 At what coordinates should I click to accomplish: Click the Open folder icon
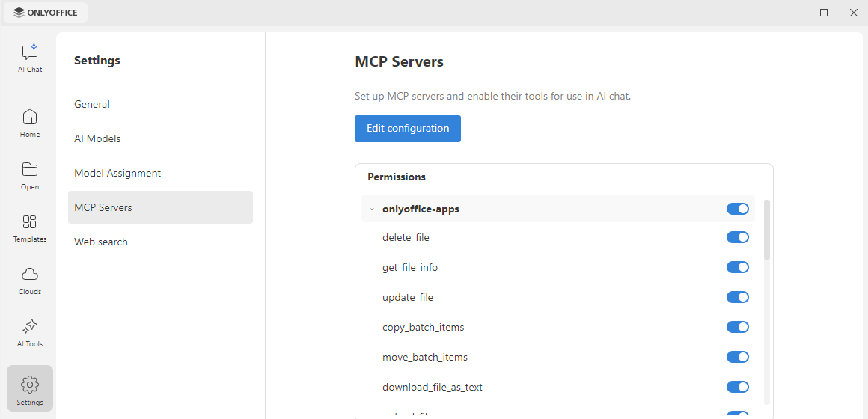30,176
